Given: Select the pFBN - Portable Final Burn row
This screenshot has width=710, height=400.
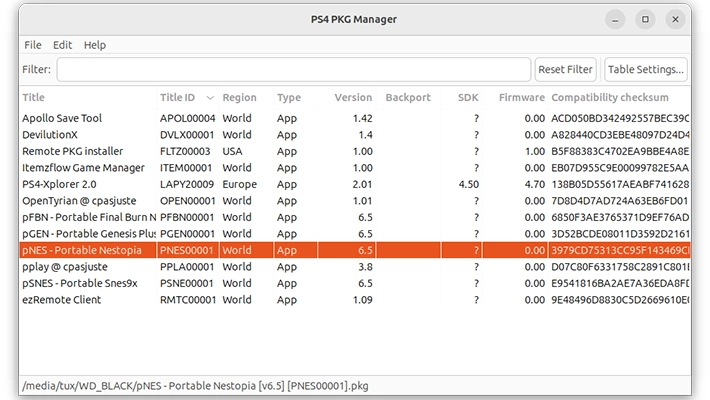Looking at the screenshot, I should [355, 217].
